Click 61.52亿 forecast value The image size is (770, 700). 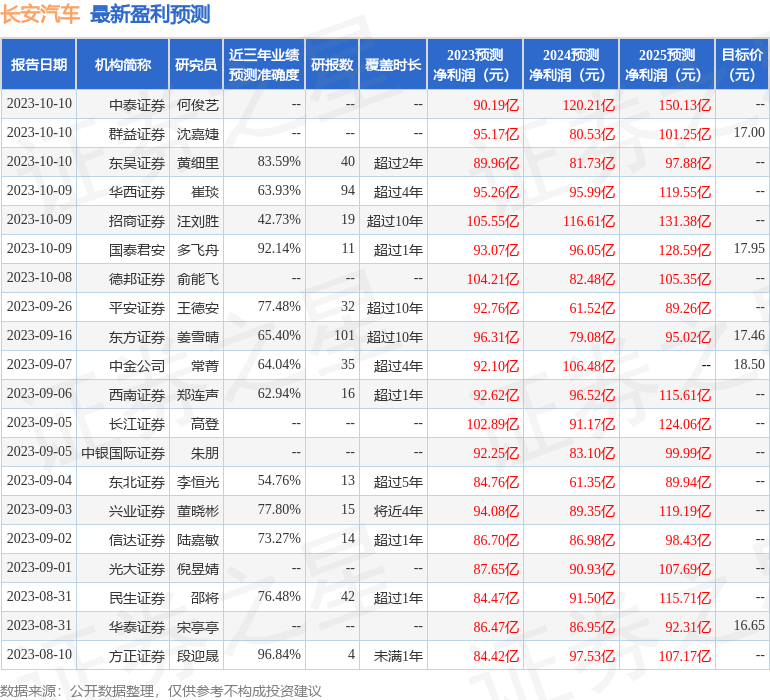[592, 308]
